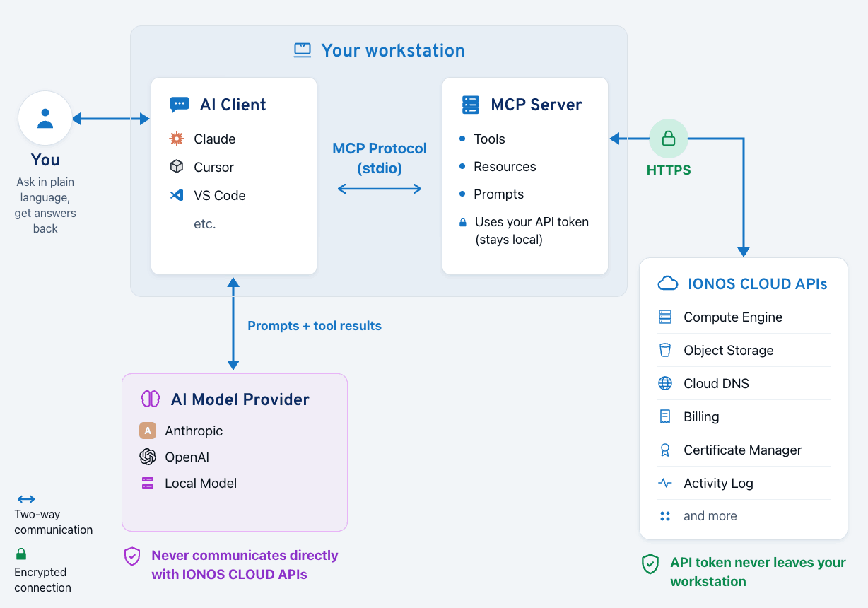Click the user avatar icon above You
This screenshot has height=608, width=868.
tap(45, 118)
